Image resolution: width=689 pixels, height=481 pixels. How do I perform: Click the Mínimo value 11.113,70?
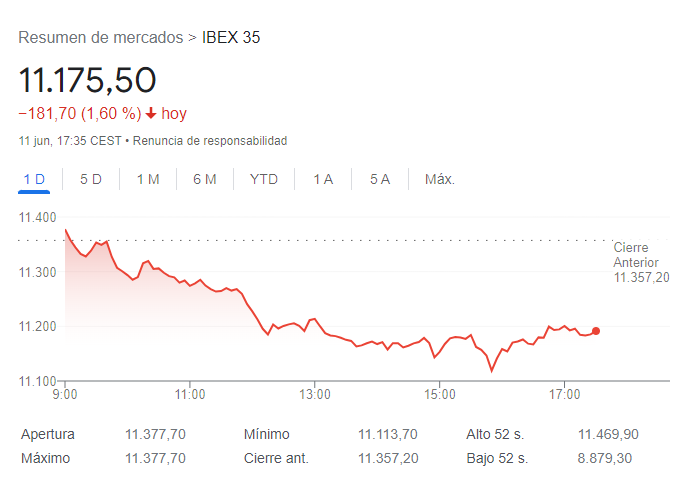[x=387, y=434]
